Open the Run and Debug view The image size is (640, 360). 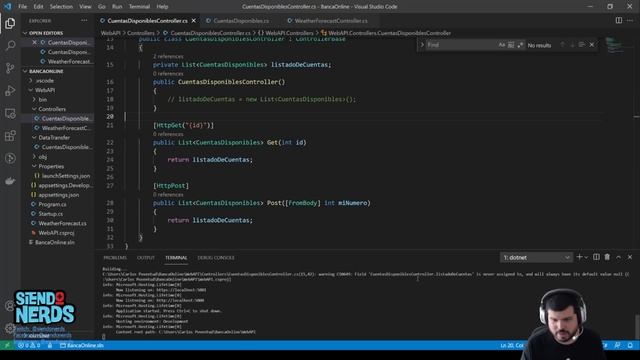tap(10, 90)
